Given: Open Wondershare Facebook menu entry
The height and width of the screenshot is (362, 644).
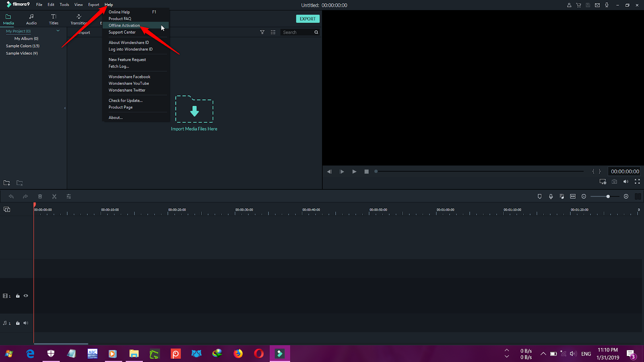Looking at the screenshot, I should pyautogui.click(x=136, y=76).
